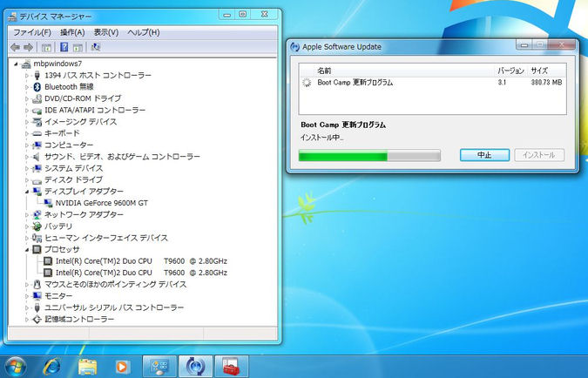The height and width of the screenshot is (378, 588).
Task: Expand the コンピューター node
Action: pyautogui.click(x=27, y=145)
